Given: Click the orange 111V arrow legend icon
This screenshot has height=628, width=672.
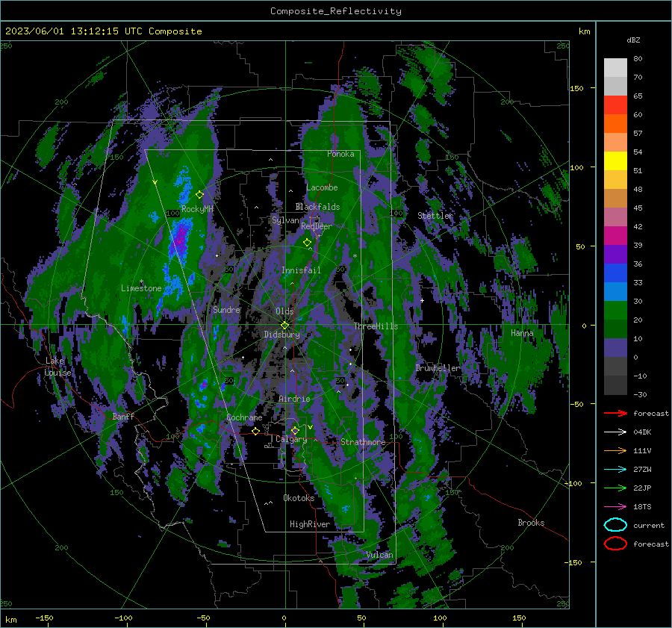Looking at the screenshot, I should [615, 450].
